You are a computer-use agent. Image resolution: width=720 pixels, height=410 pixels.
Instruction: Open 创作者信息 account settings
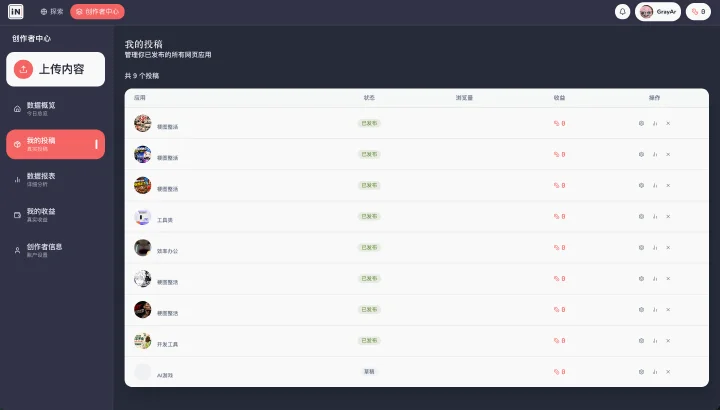click(x=56, y=250)
